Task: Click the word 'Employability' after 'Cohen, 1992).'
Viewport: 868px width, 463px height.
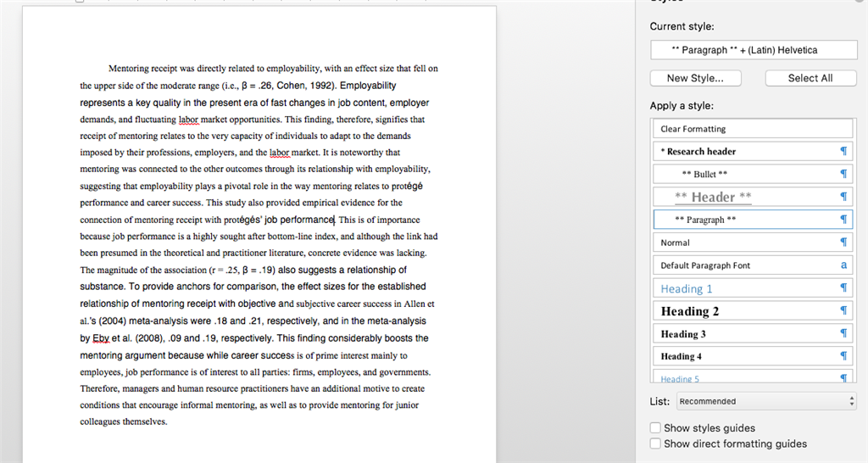Action: click(368, 86)
